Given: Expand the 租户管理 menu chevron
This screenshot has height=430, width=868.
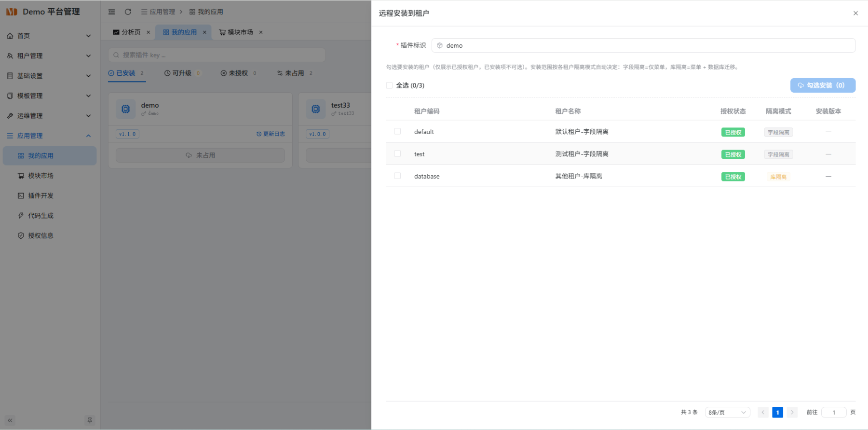Looking at the screenshot, I should point(88,56).
